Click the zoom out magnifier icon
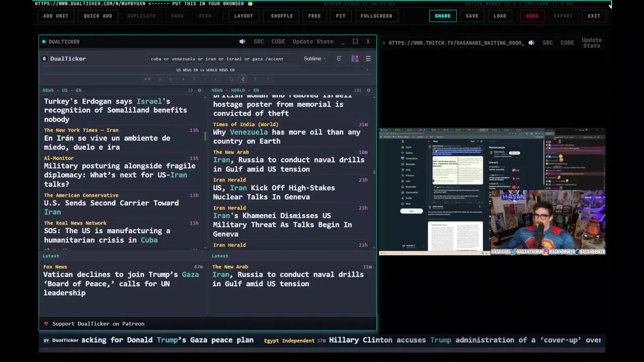644x362 pixels. point(160,79)
